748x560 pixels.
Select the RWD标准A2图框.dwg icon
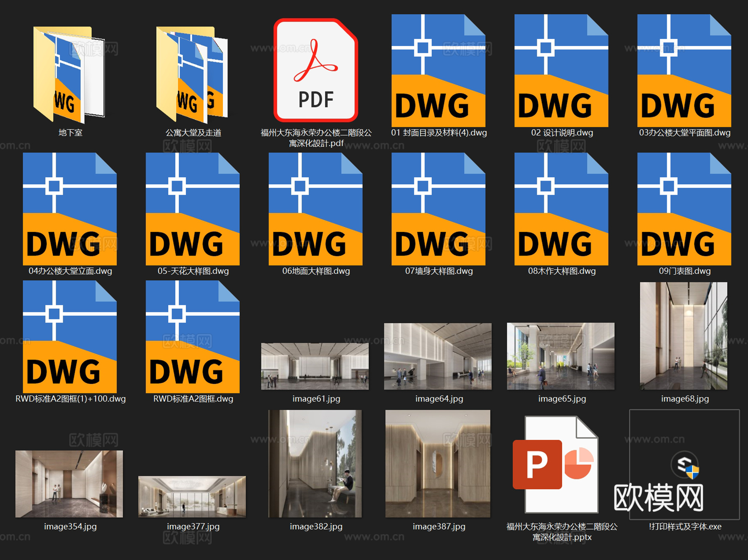click(x=193, y=337)
